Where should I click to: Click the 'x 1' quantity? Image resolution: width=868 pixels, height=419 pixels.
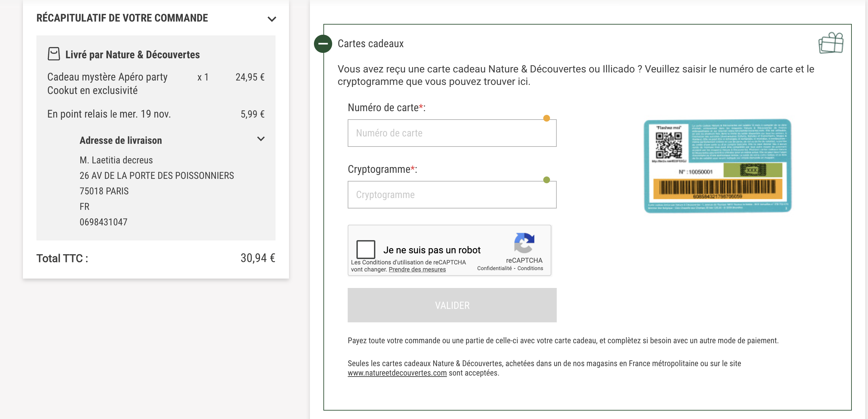[203, 77]
